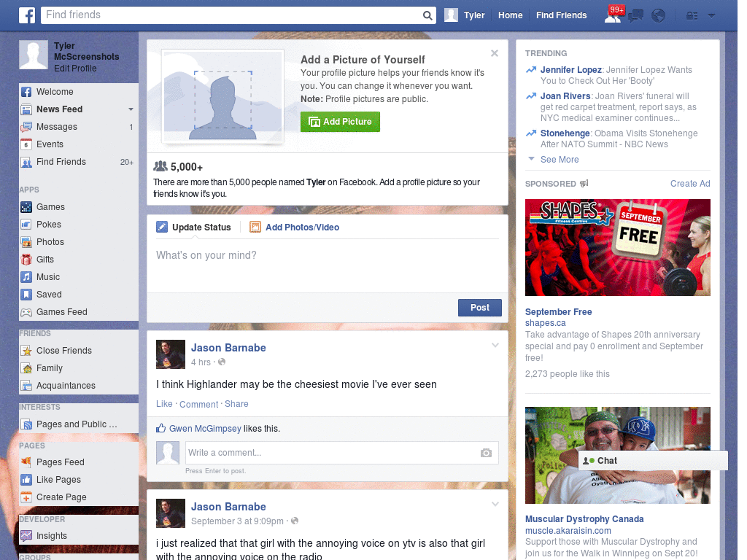Screen dimensions: 747x560
Task: Like the Highlander post
Action: pyautogui.click(x=164, y=404)
